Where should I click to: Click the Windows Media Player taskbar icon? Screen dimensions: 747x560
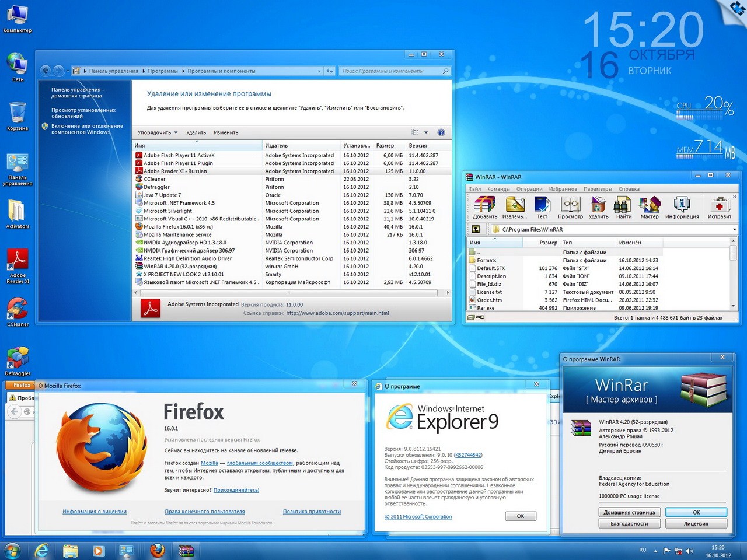tap(98, 550)
